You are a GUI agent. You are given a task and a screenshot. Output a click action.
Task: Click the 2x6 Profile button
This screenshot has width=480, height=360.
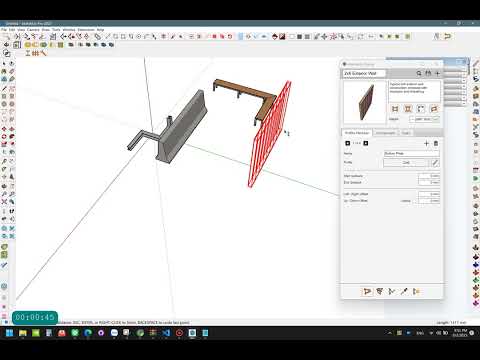tap(406, 163)
